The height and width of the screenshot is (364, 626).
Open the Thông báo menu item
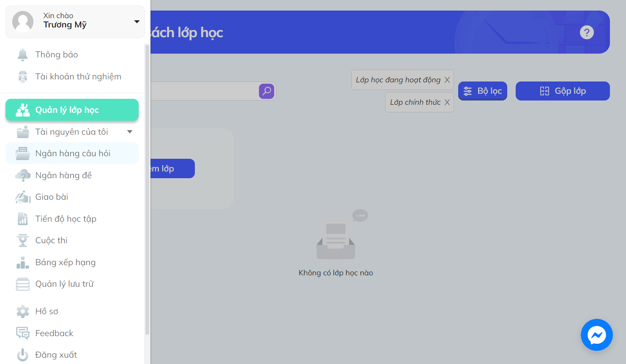pos(72,54)
